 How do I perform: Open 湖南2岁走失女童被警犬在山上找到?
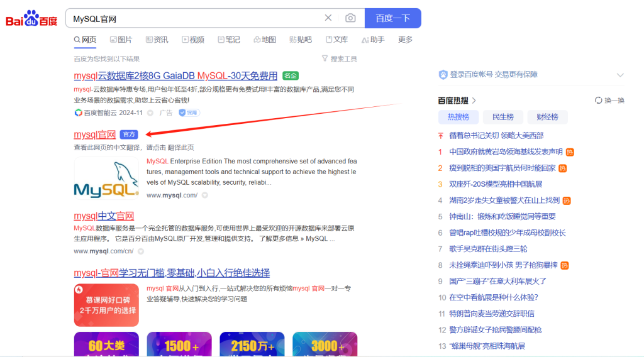[x=504, y=200]
